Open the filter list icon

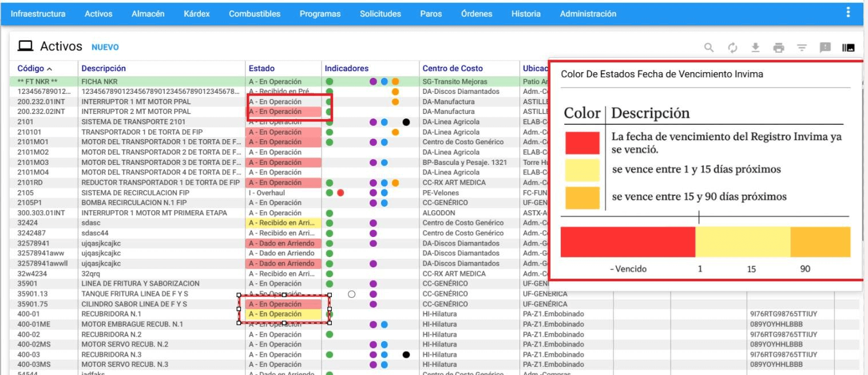[x=802, y=47]
